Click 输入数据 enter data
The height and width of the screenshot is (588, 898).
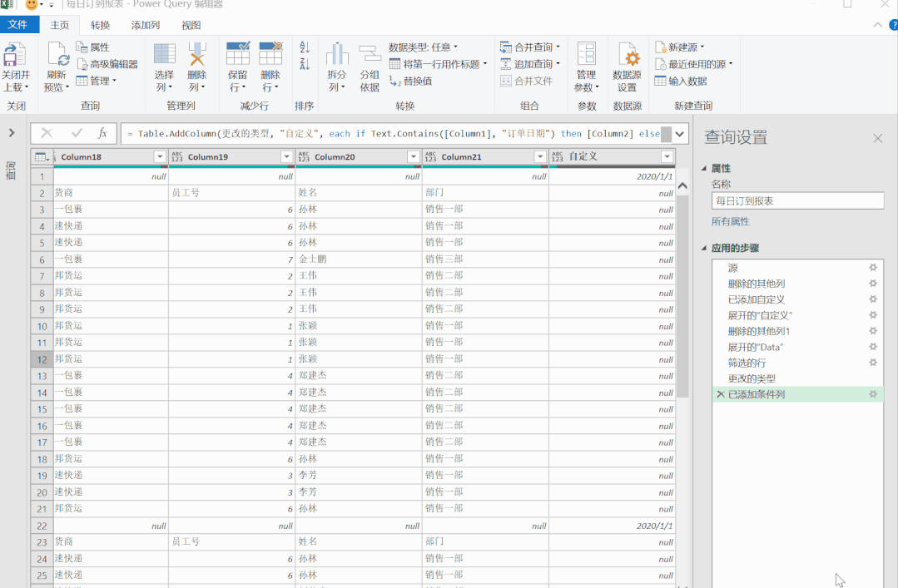click(x=681, y=82)
